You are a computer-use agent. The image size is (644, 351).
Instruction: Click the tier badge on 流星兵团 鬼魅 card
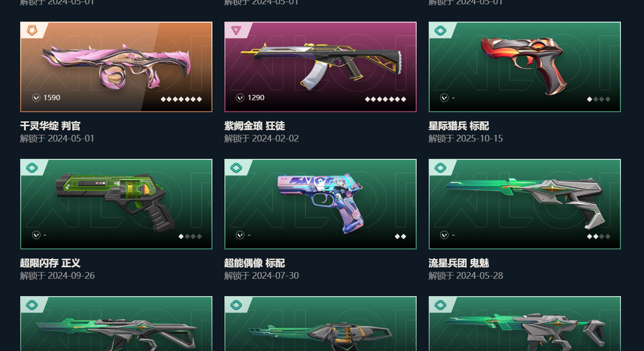(440, 168)
